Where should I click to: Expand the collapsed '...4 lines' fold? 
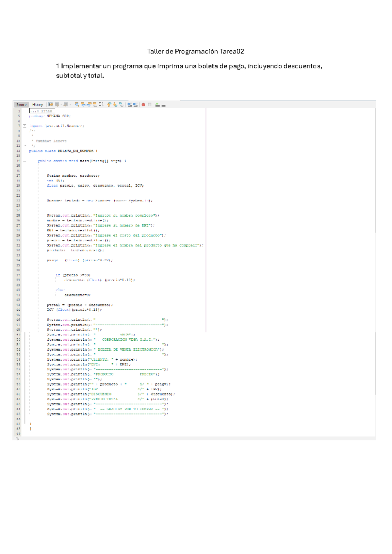[x=41, y=111]
